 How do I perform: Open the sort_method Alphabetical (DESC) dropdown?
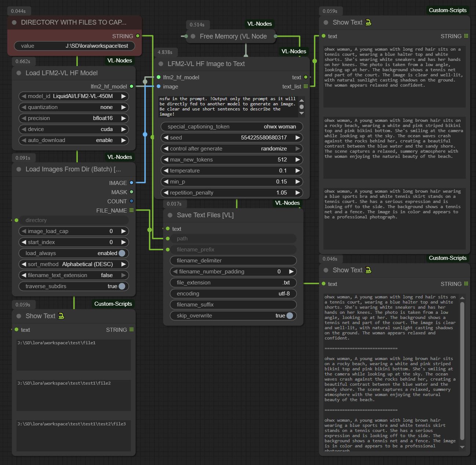point(74,264)
